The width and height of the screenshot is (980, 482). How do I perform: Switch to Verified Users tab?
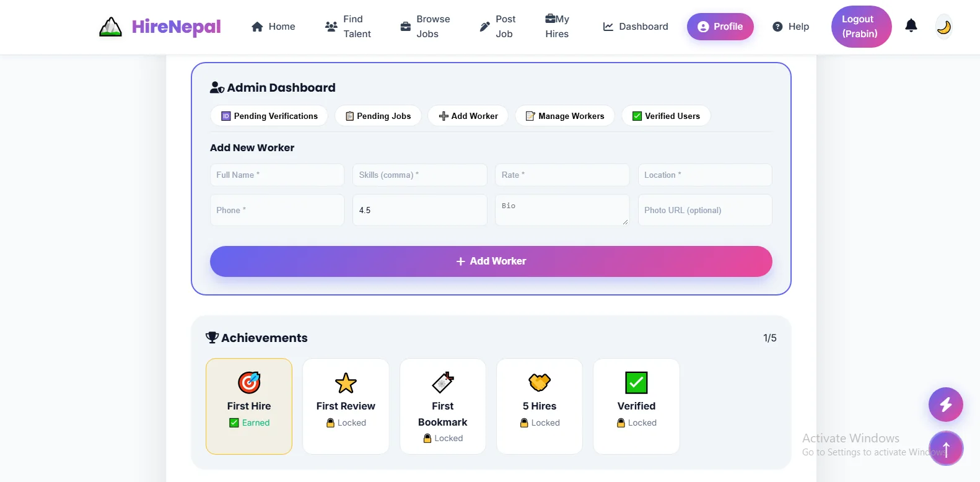(x=666, y=116)
